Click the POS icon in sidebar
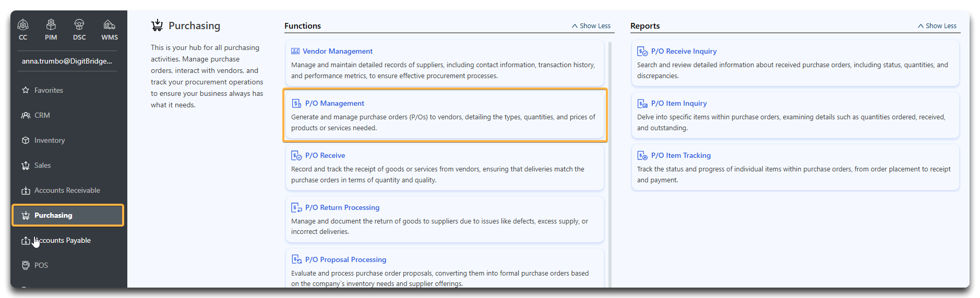 click(x=26, y=265)
